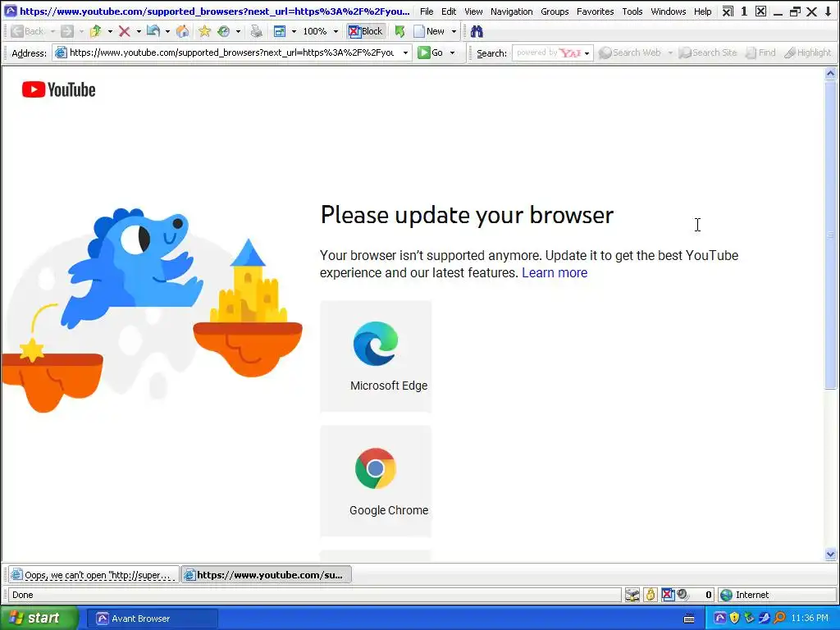Viewport: 840px width, 630px height.
Task: Click the Highlight button
Action: (x=808, y=52)
